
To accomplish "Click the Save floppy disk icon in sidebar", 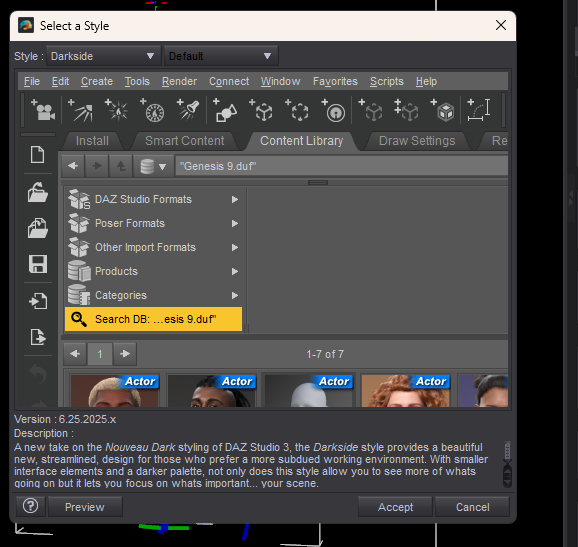I will [x=38, y=264].
